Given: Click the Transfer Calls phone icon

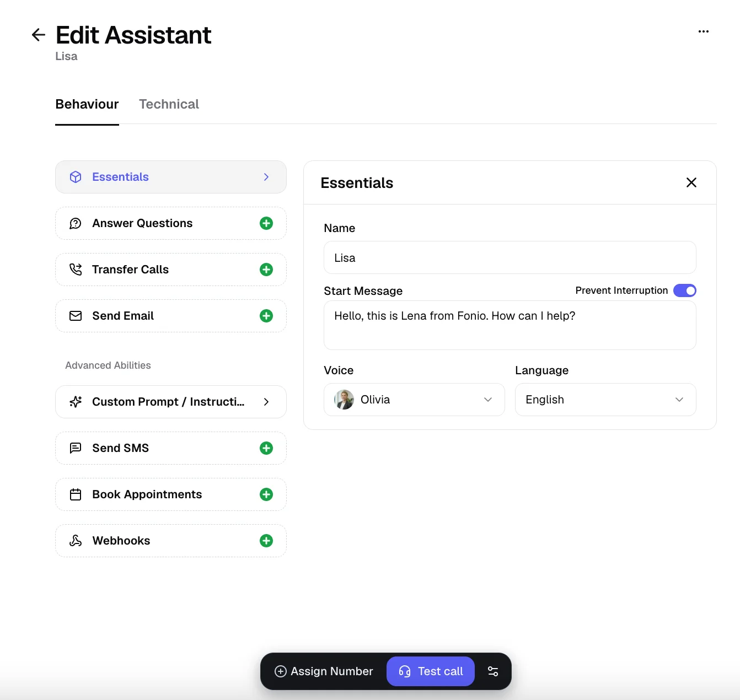Looking at the screenshot, I should (76, 270).
